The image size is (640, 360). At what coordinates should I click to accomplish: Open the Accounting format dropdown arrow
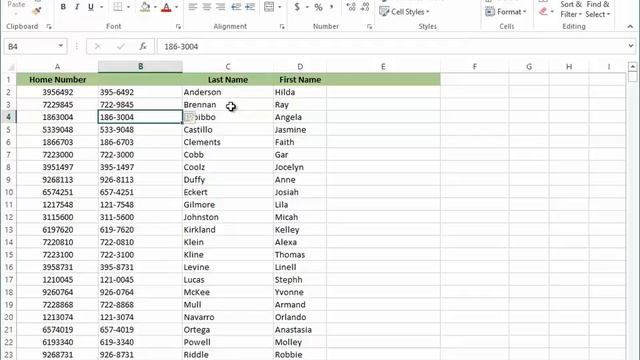(x=307, y=7)
